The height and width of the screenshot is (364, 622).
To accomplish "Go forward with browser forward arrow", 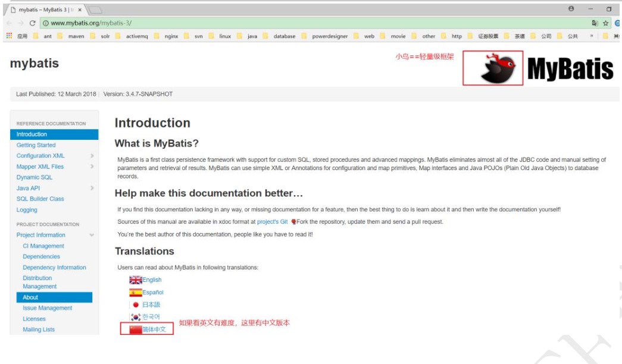I will [21, 23].
